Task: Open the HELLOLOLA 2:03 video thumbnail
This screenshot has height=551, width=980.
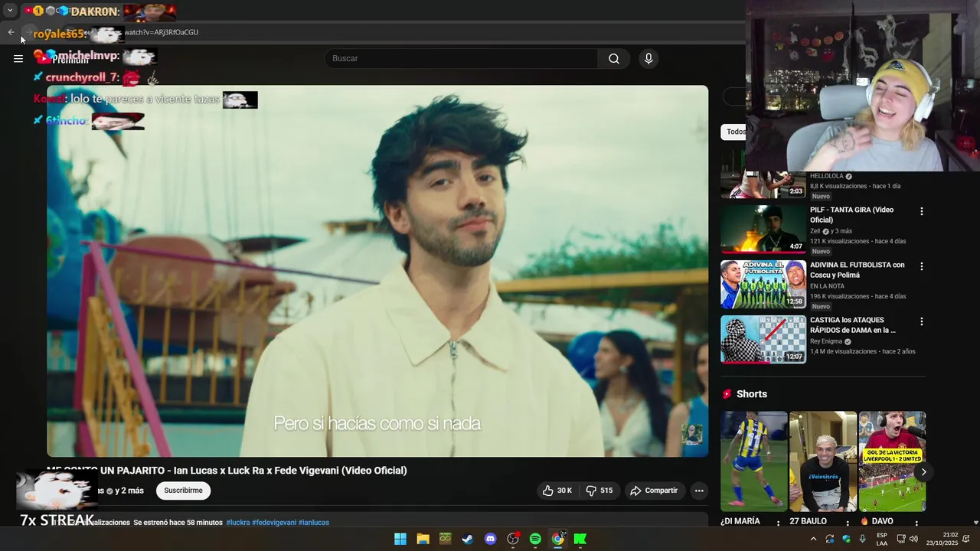Action: pyautogui.click(x=763, y=185)
